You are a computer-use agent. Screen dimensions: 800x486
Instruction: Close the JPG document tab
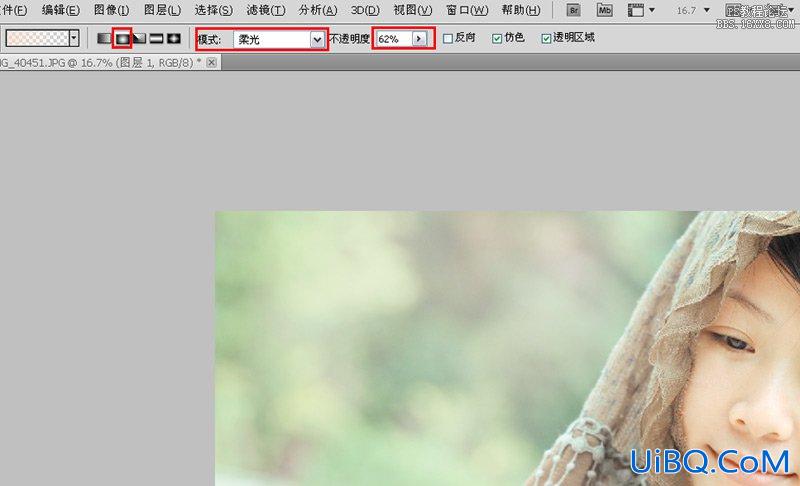pyautogui.click(x=212, y=63)
